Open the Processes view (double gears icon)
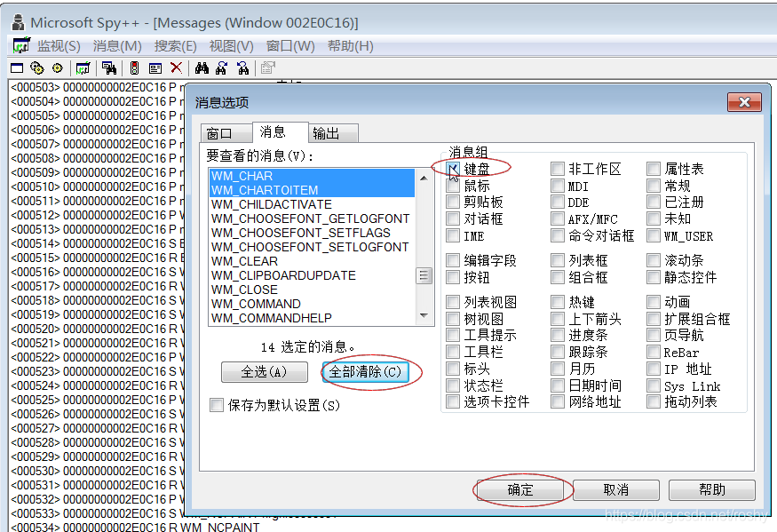 (x=37, y=67)
